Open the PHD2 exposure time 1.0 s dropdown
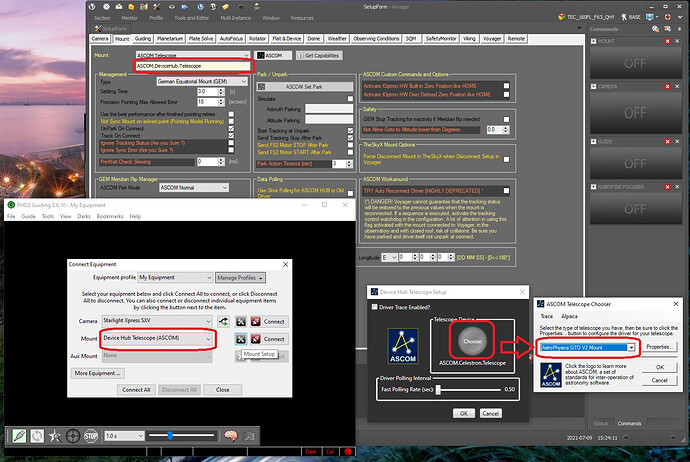The width and height of the screenshot is (690, 462). click(x=125, y=436)
